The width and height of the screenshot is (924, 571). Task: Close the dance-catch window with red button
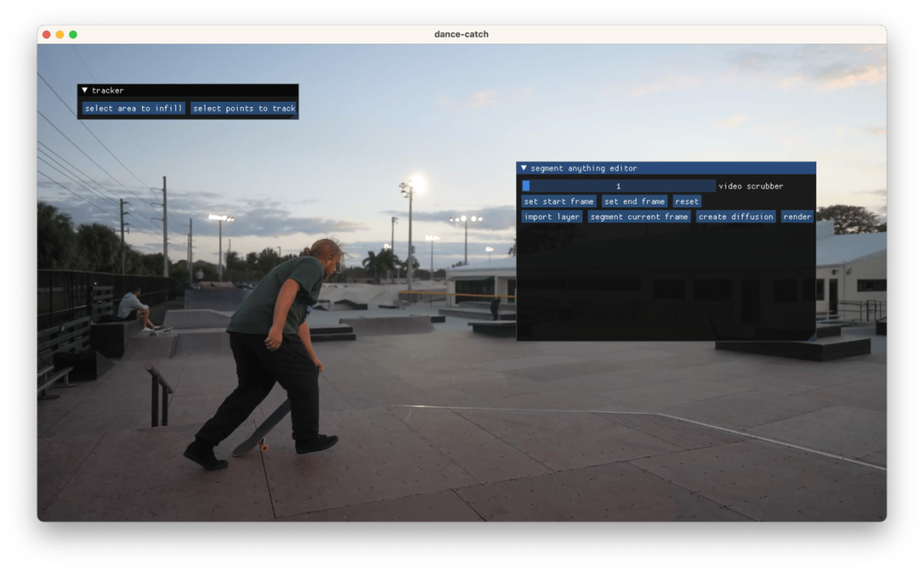pyautogui.click(x=46, y=34)
